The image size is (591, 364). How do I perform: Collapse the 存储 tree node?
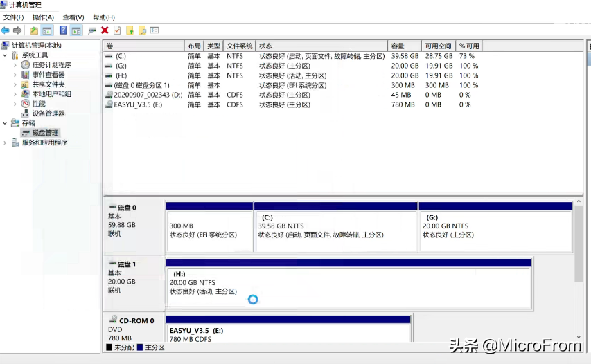(6, 123)
